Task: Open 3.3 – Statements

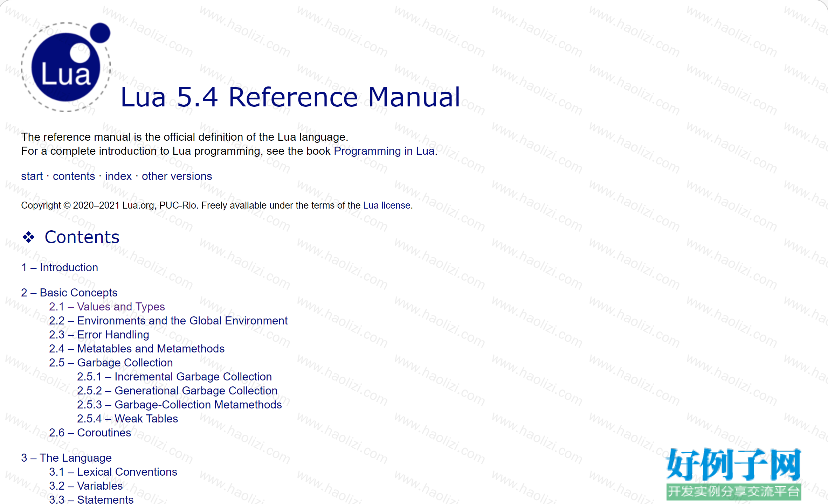Action: (x=91, y=499)
